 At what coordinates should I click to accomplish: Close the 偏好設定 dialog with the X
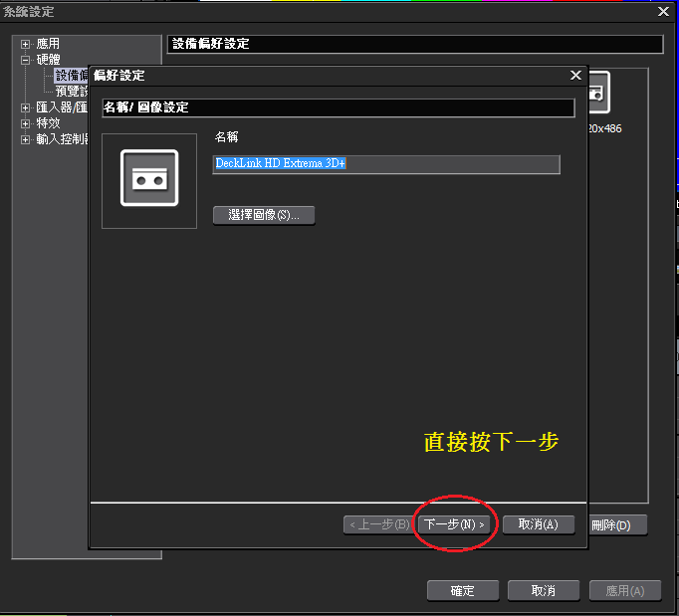[x=574, y=76]
